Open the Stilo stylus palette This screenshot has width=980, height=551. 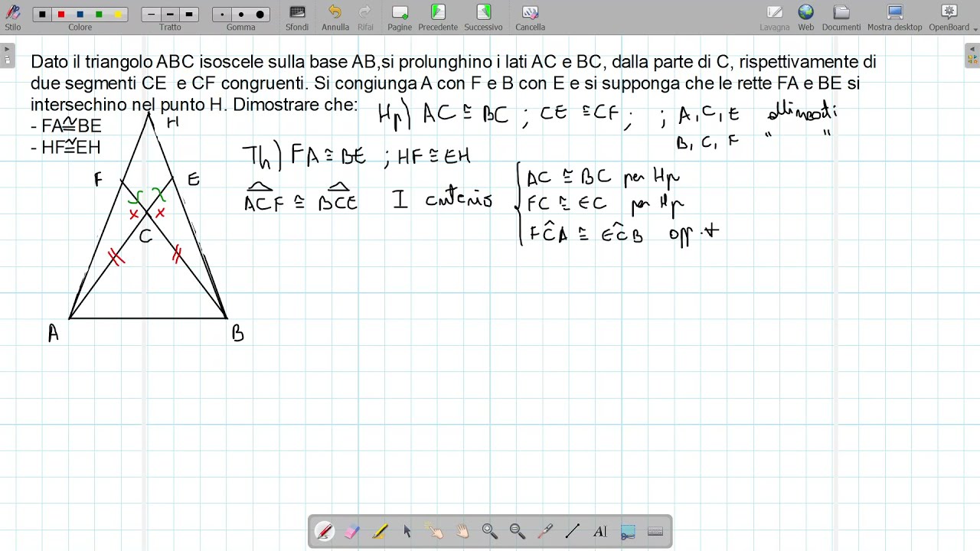[x=13, y=17]
